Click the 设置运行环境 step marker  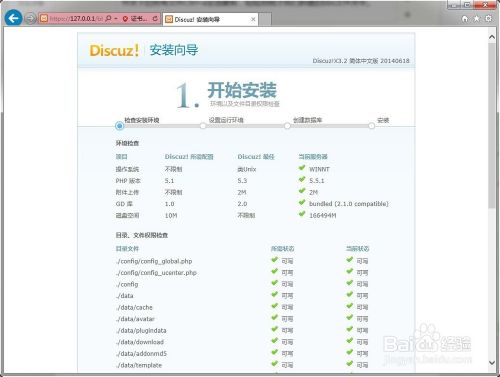tap(203, 126)
